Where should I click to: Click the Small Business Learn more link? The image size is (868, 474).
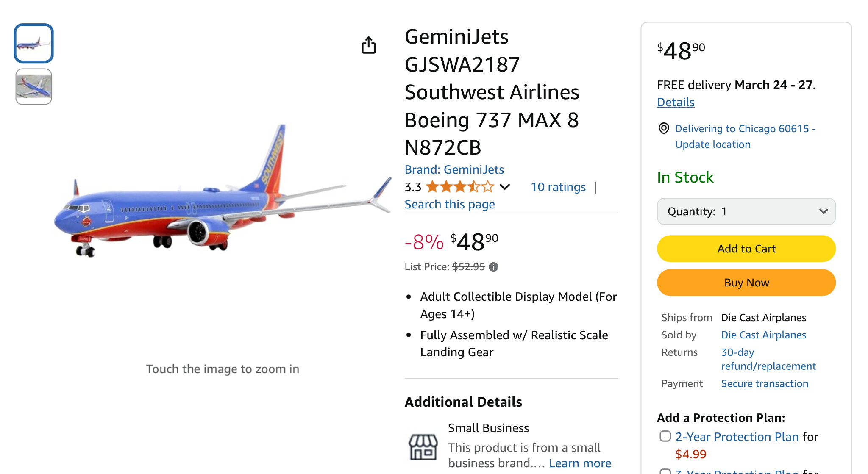580,463
